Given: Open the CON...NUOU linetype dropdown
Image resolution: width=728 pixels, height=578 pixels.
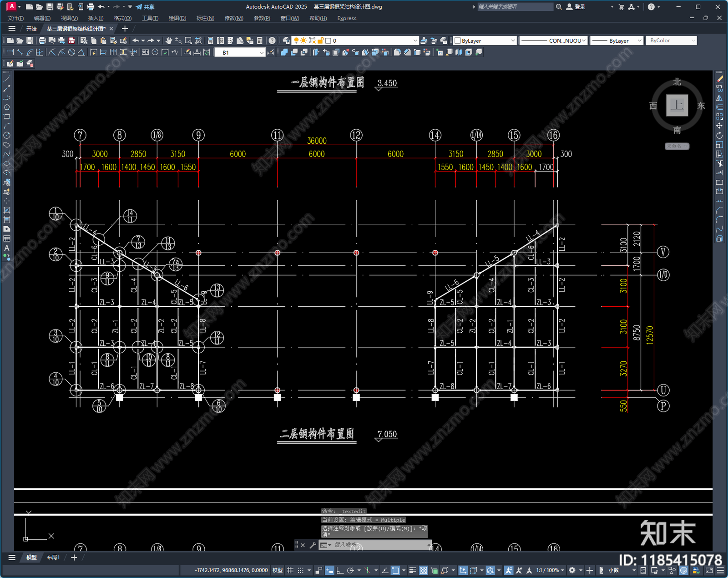Looking at the screenshot, I should (x=554, y=41).
